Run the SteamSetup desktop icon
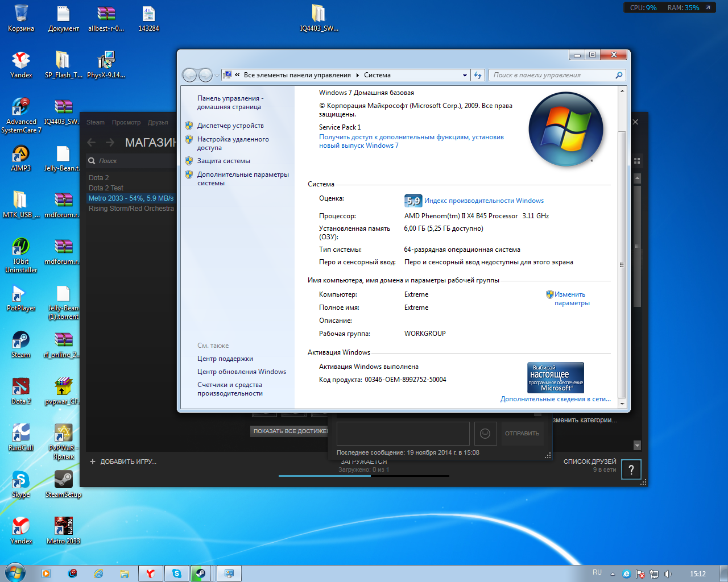 63,484
